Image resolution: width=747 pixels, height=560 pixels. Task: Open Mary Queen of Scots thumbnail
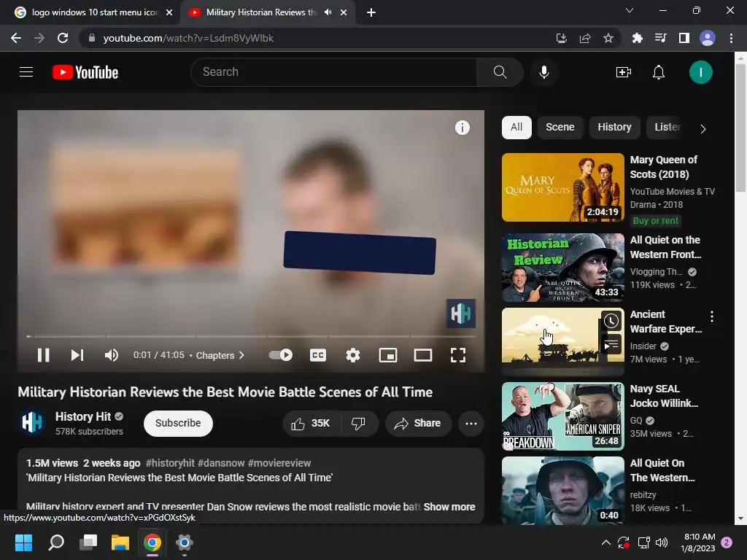[x=562, y=187]
